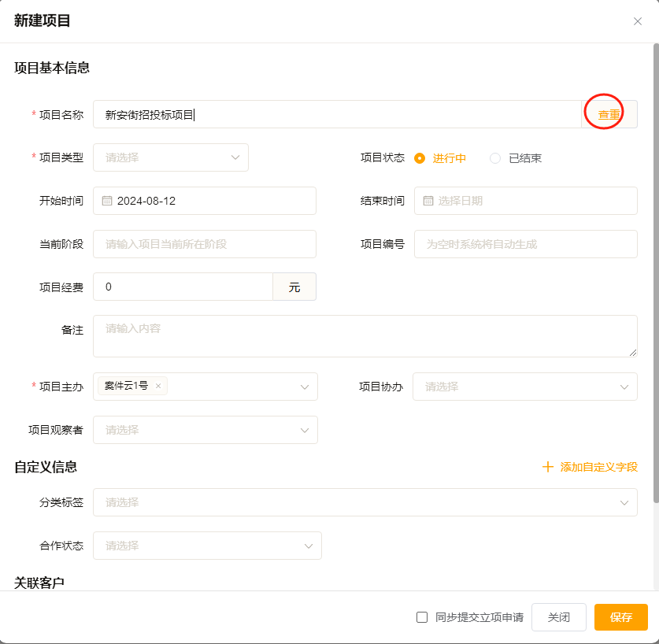The height and width of the screenshot is (644, 659).
Task: Remove the 案件云1号 tag from 项目主办
Action: [x=158, y=386]
